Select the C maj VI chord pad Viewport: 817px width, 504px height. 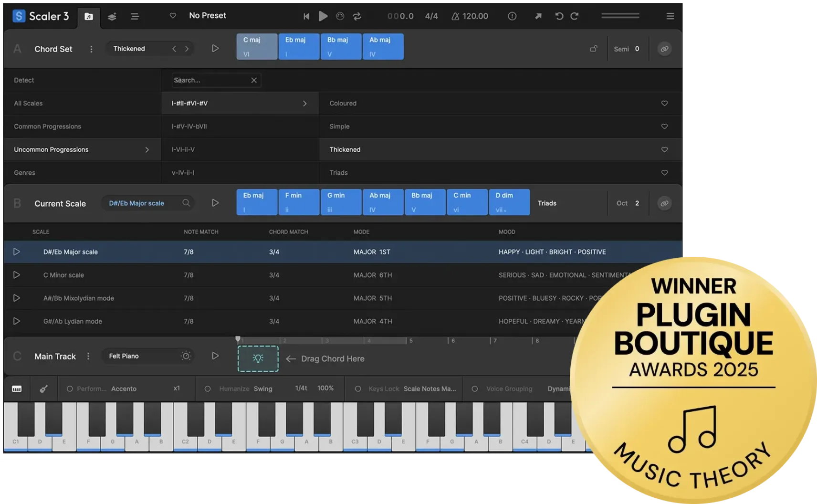click(x=257, y=47)
